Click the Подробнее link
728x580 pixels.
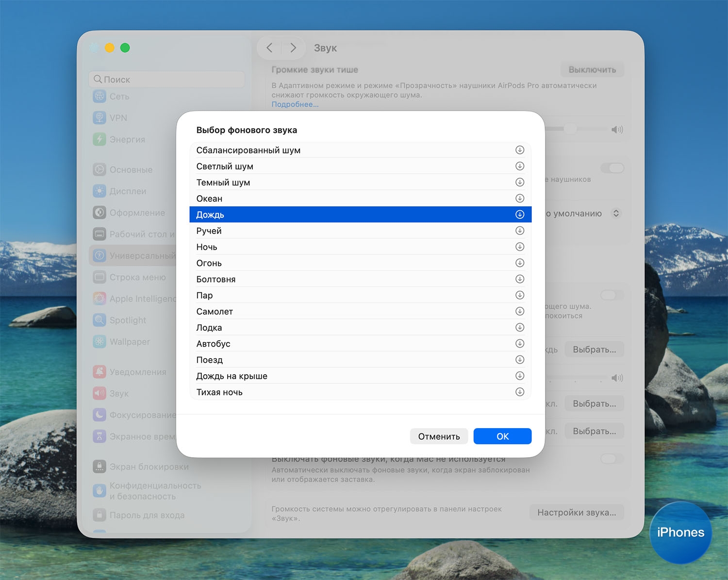coord(295,104)
